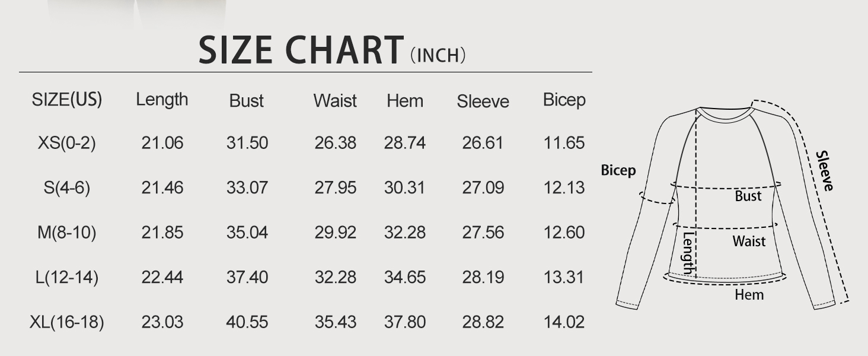This screenshot has height=356, width=868.
Task: Click the L(12-14) size row label
Action: click(67, 277)
